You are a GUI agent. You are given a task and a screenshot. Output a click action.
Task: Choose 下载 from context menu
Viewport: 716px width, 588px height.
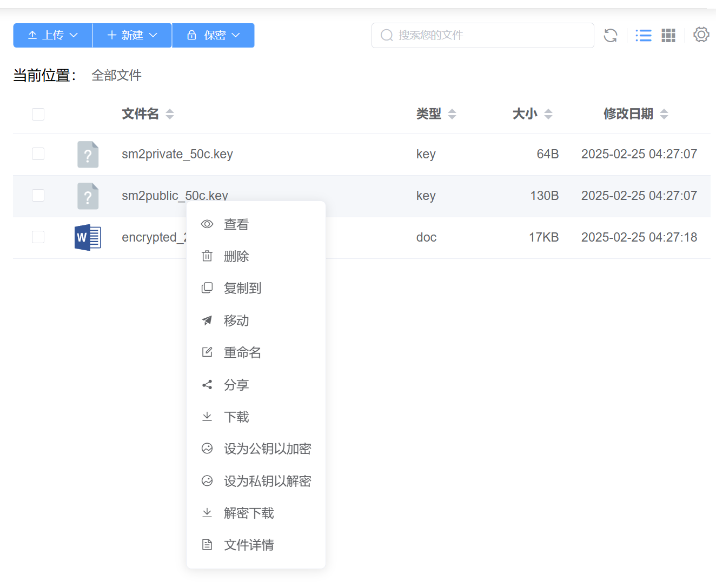[256, 417]
